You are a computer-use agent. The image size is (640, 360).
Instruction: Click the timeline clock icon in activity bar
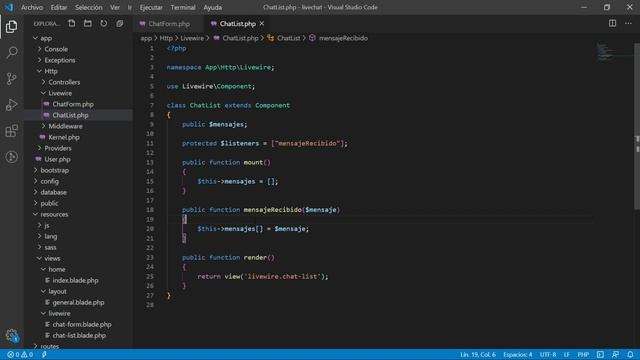11,157
